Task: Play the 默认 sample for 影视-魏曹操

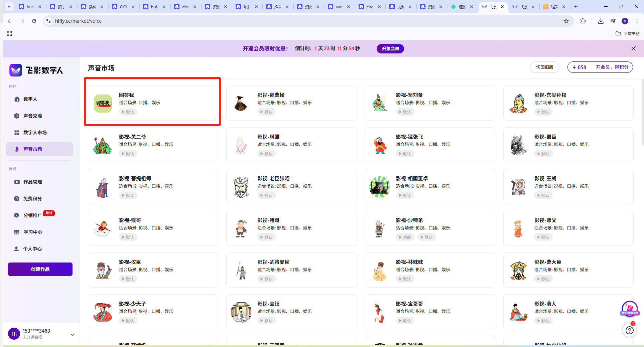Action: (266, 112)
